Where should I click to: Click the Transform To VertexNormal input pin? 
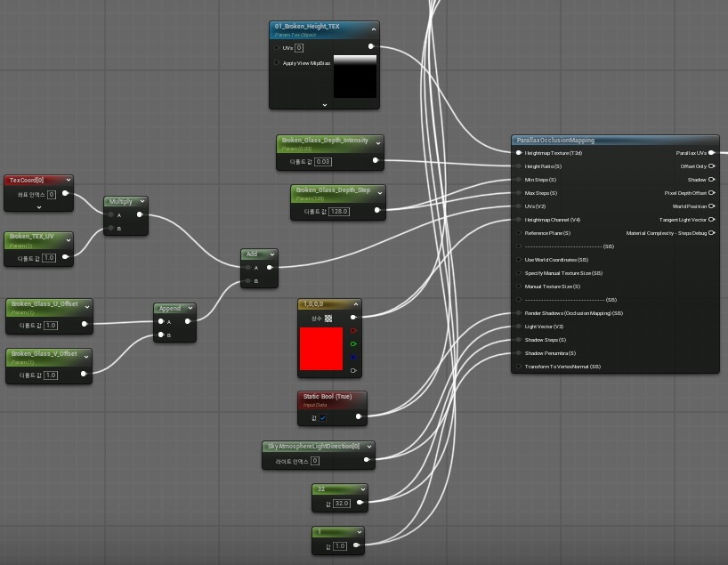518,367
